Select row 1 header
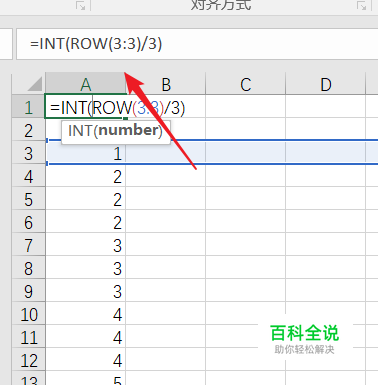The width and height of the screenshot is (378, 385). click(28, 106)
